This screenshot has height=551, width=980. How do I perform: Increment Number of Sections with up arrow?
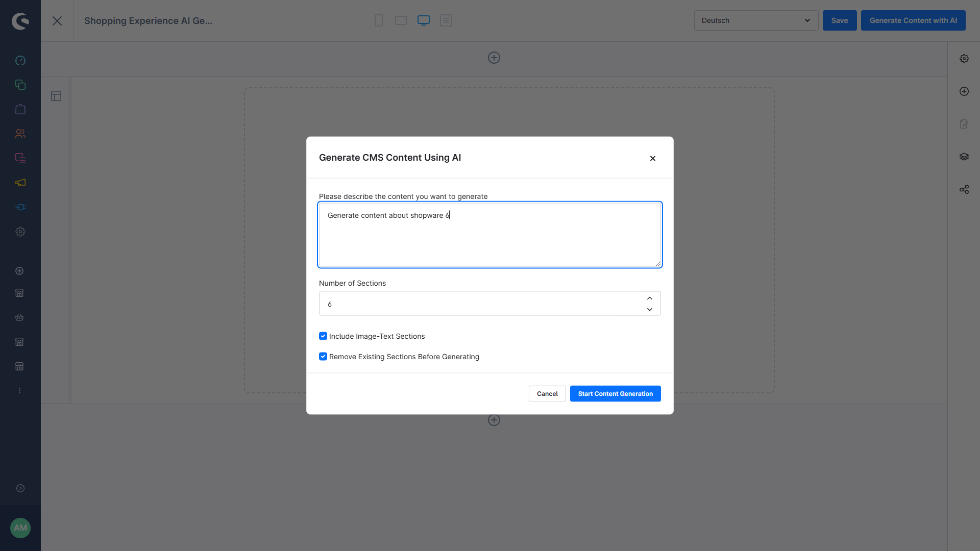[x=649, y=298]
